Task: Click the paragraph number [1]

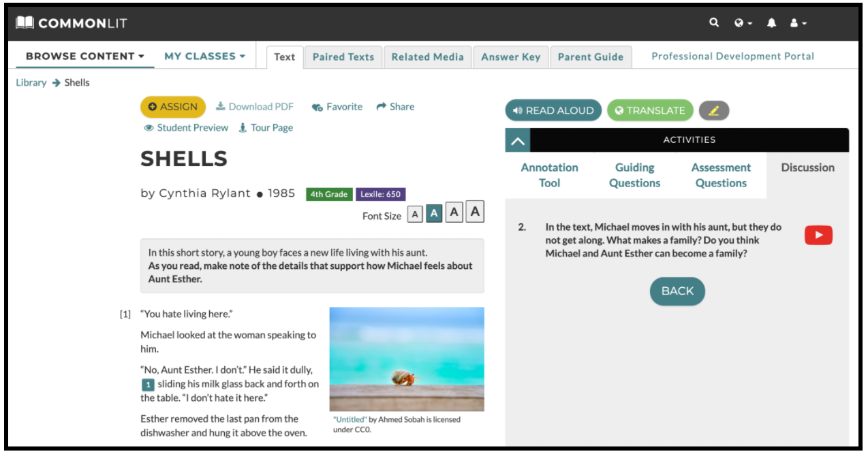Action: [x=125, y=314]
